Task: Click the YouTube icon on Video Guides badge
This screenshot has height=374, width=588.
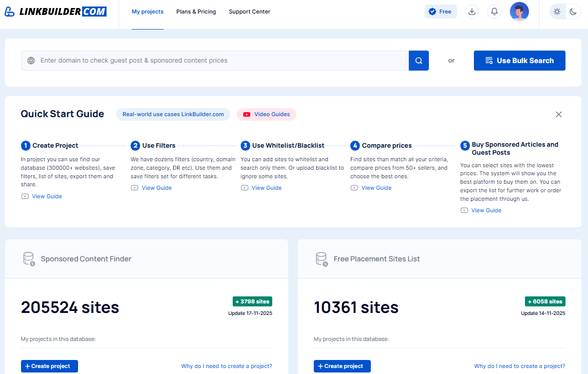Action: pos(246,114)
